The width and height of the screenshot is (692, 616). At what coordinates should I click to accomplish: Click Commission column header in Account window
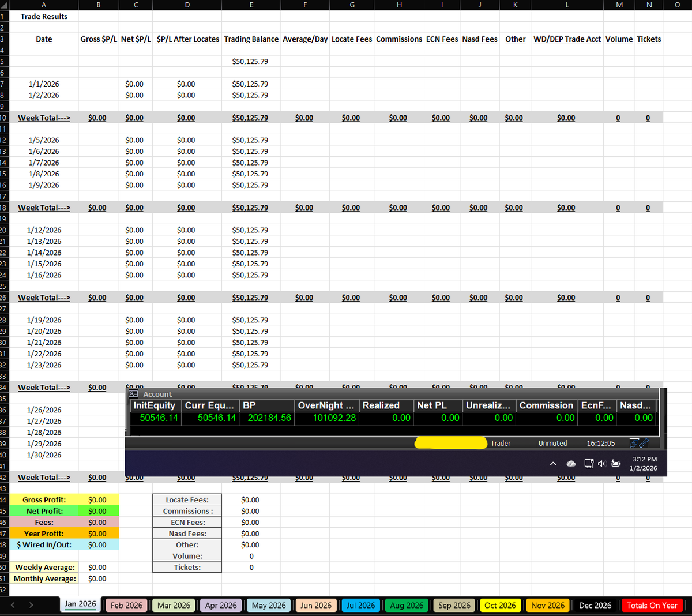click(547, 405)
